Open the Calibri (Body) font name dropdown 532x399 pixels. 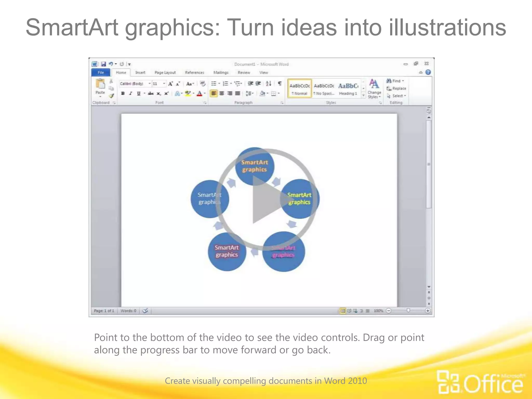click(x=150, y=84)
